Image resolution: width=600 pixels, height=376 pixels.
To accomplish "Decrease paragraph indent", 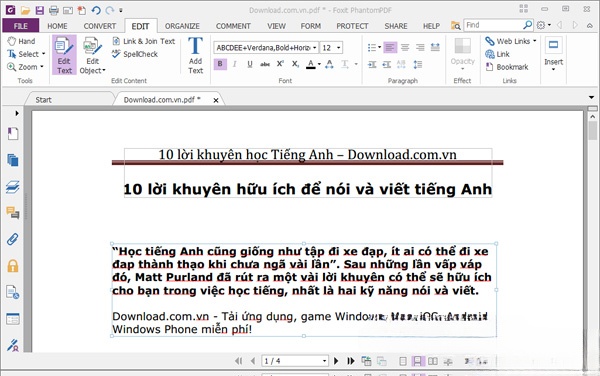I will click(x=387, y=64).
